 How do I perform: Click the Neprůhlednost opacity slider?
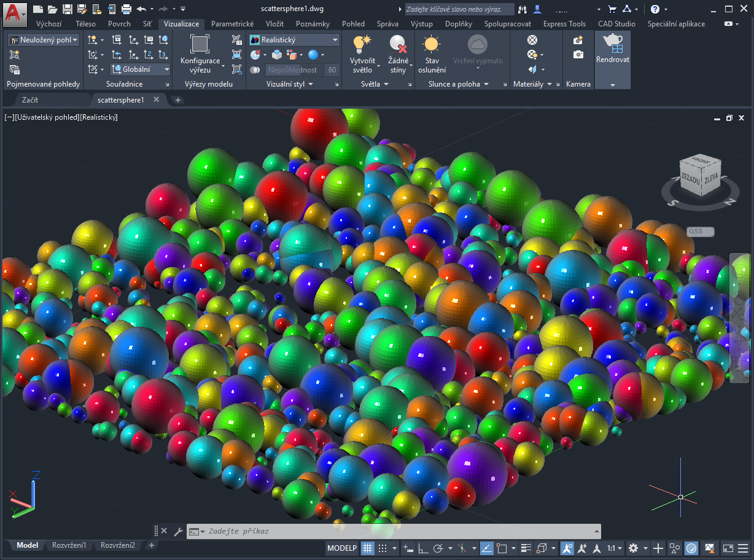coord(293,70)
